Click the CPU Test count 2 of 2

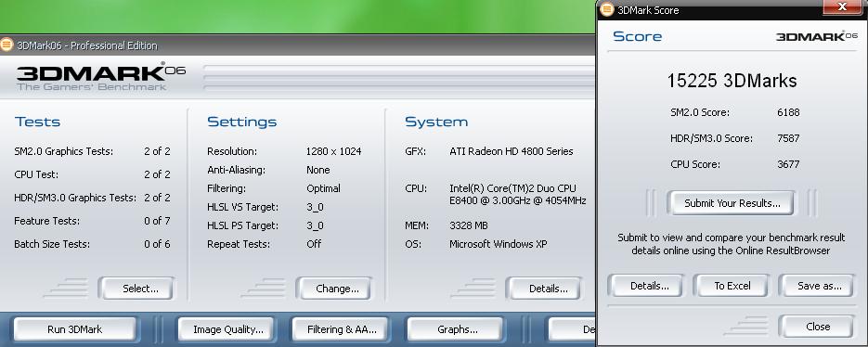coord(157,174)
